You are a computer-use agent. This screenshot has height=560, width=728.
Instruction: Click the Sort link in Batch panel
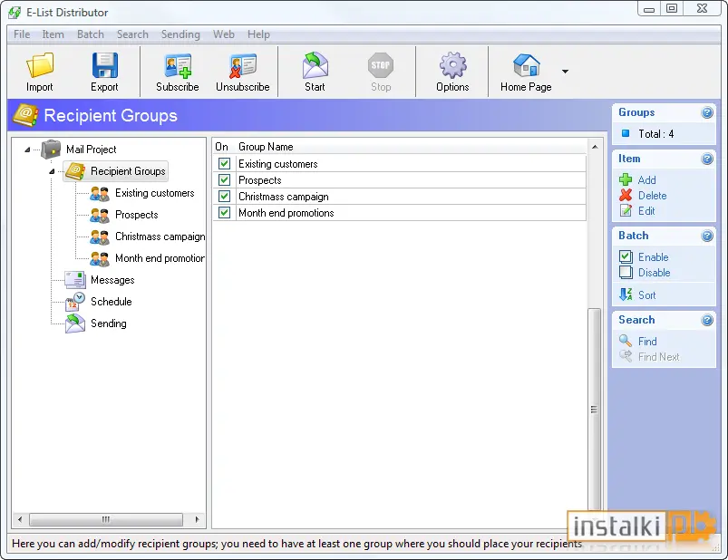click(x=646, y=295)
